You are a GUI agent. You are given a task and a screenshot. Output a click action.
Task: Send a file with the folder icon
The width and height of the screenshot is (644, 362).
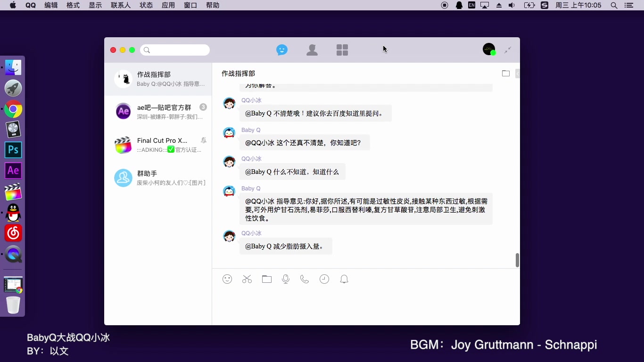(267, 279)
